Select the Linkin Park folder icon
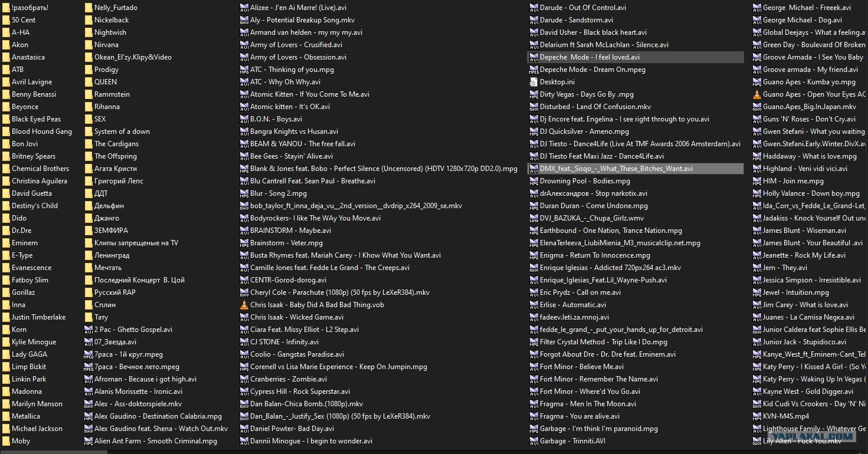 (6, 379)
